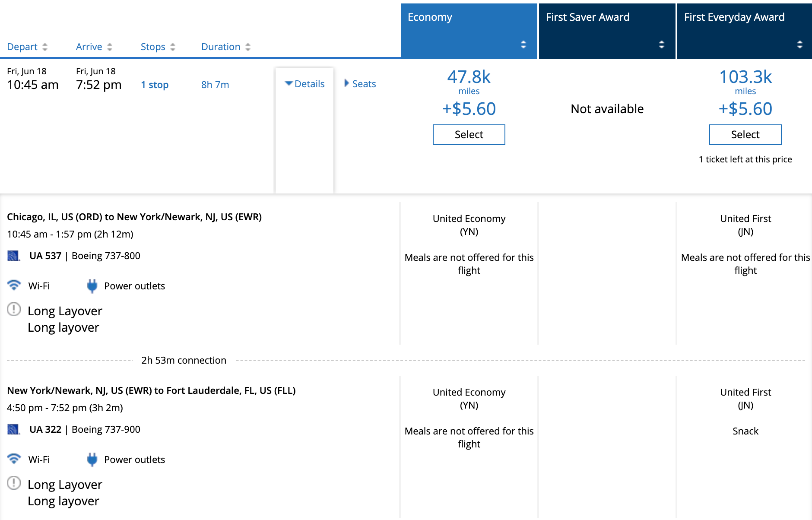Click '10:45 am - 1:57 pm (2h 12m)' segment time

[70, 234]
